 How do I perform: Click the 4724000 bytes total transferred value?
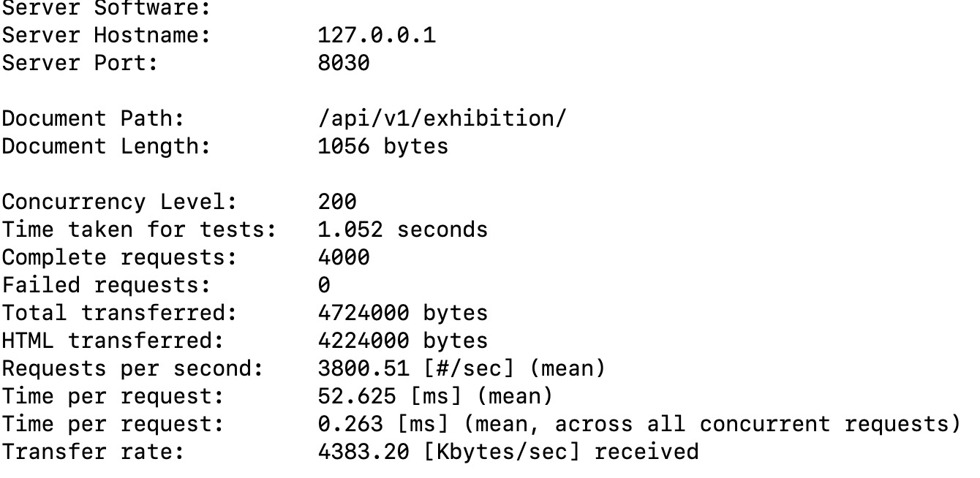(x=402, y=313)
